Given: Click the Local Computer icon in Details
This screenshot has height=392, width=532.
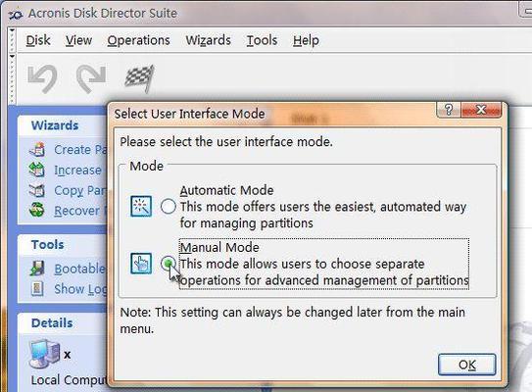Looking at the screenshot, I should click(44, 354).
